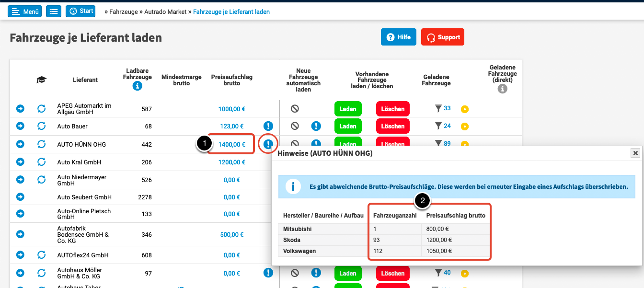Close the Hinweise popup dialog
644x288 pixels.
click(x=635, y=153)
